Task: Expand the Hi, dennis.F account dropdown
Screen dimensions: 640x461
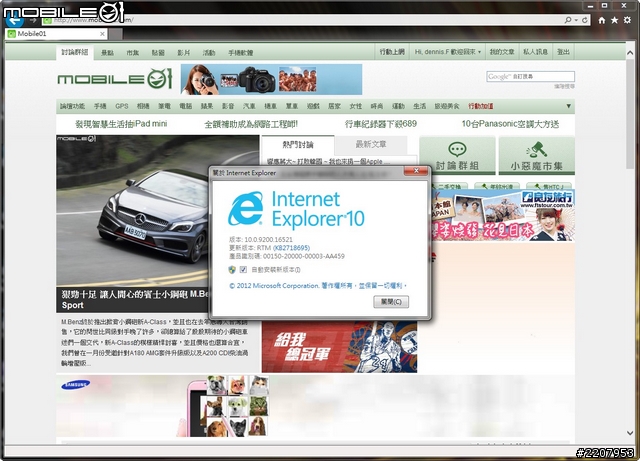Action: click(479, 52)
